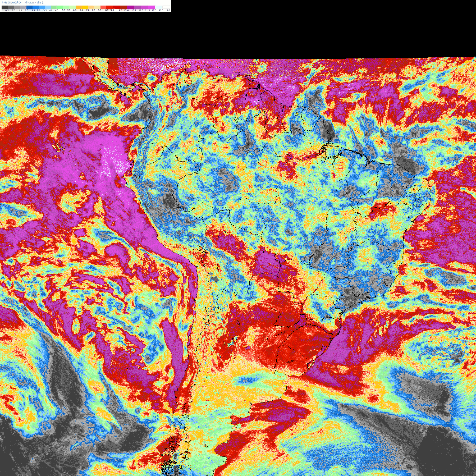This screenshot has width=476, height=476.
Task: Click the (Horas / dia) units label
Action: pos(34,2)
